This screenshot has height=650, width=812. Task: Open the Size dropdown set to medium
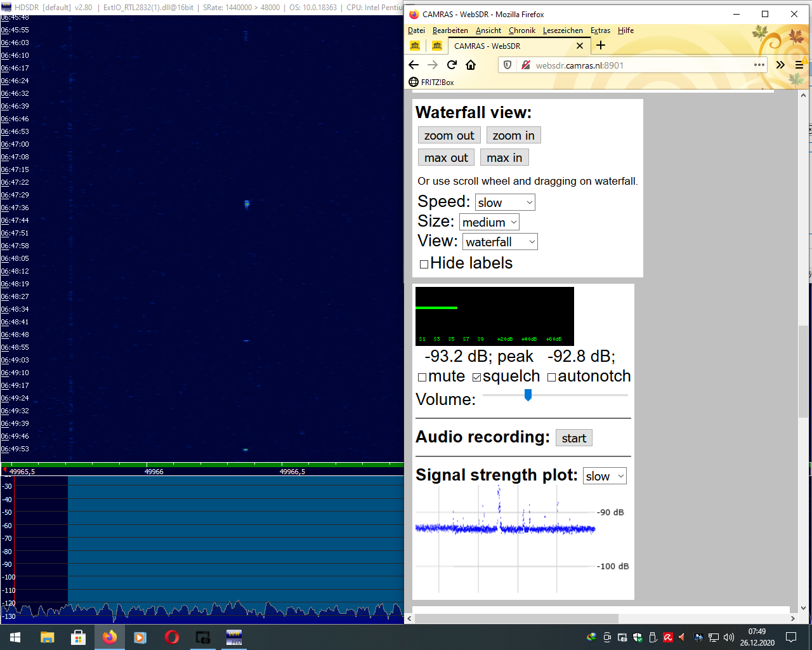click(489, 222)
